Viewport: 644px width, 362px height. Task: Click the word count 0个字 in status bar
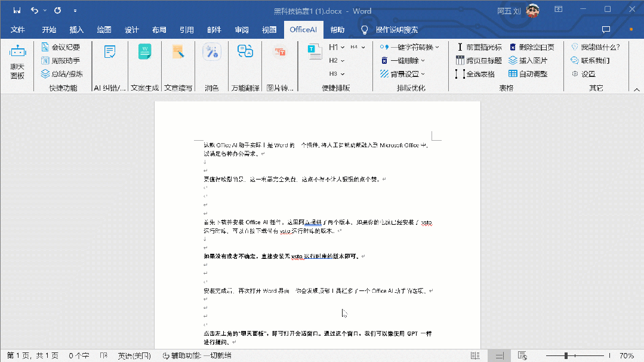(79, 356)
